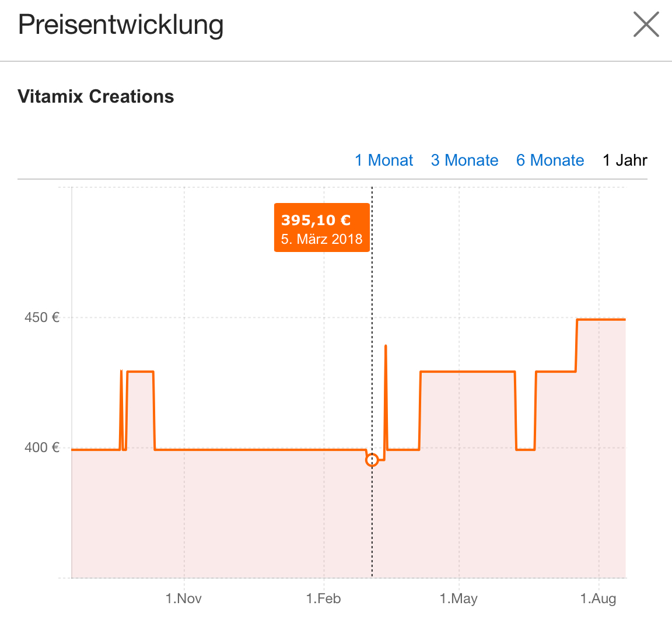The height and width of the screenshot is (630, 672).
Task: Click the 395,10 € price in the tooltip
Action: click(316, 220)
